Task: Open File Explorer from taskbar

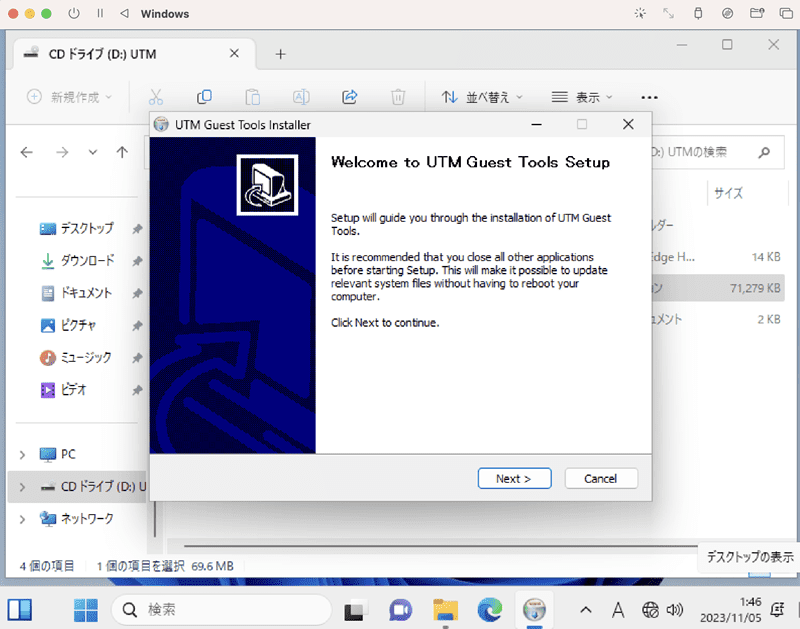Action: coord(445,610)
